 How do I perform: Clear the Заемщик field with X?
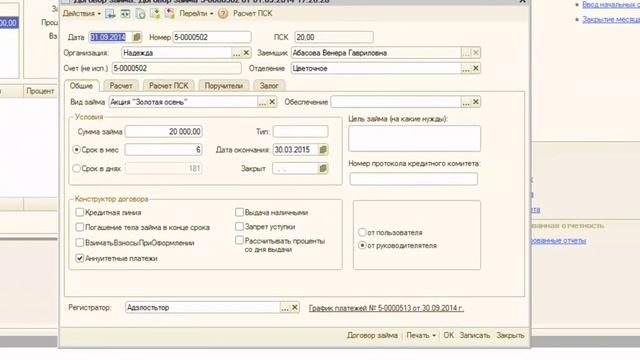click(x=476, y=53)
